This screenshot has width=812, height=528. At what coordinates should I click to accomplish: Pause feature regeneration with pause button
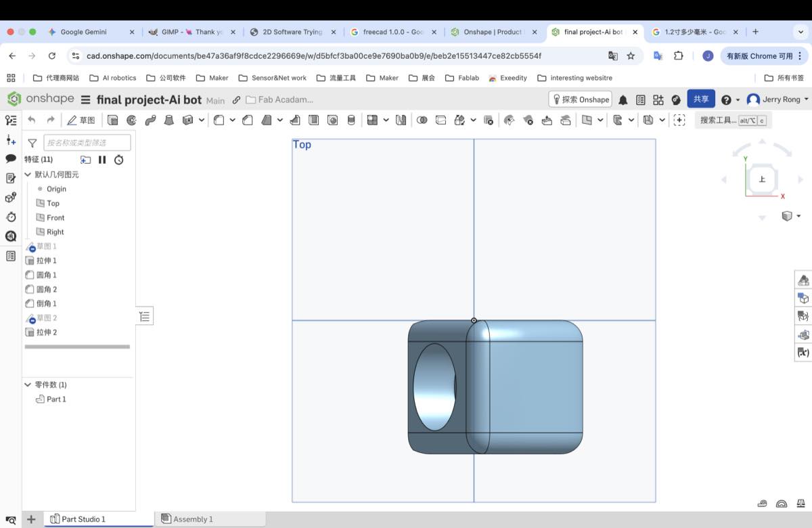click(102, 160)
